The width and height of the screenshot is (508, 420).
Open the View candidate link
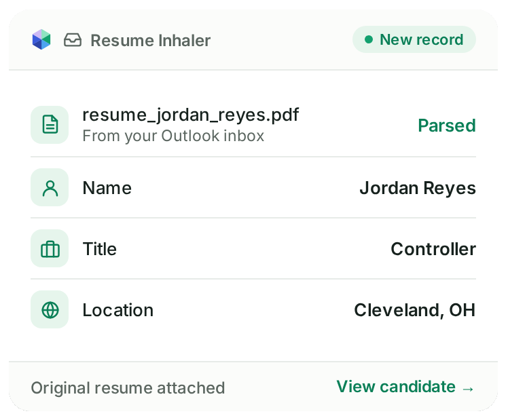pos(405,387)
